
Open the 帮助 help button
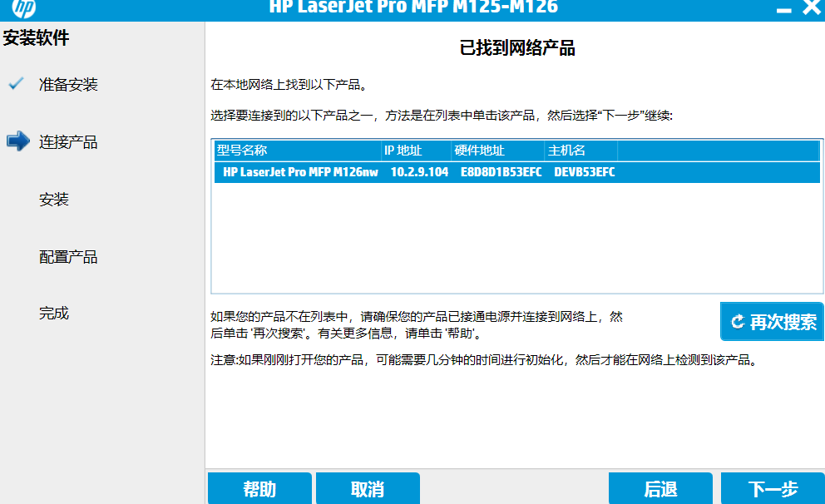[x=259, y=488]
